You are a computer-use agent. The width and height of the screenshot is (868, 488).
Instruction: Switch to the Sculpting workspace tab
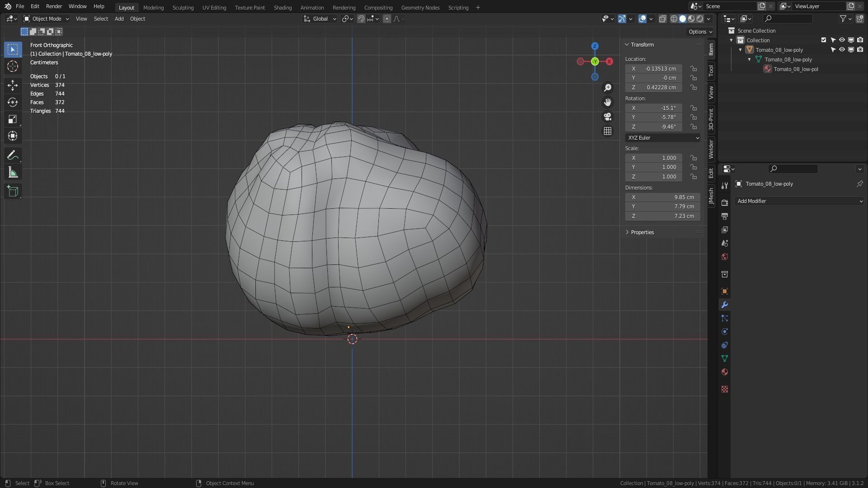pos(183,8)
